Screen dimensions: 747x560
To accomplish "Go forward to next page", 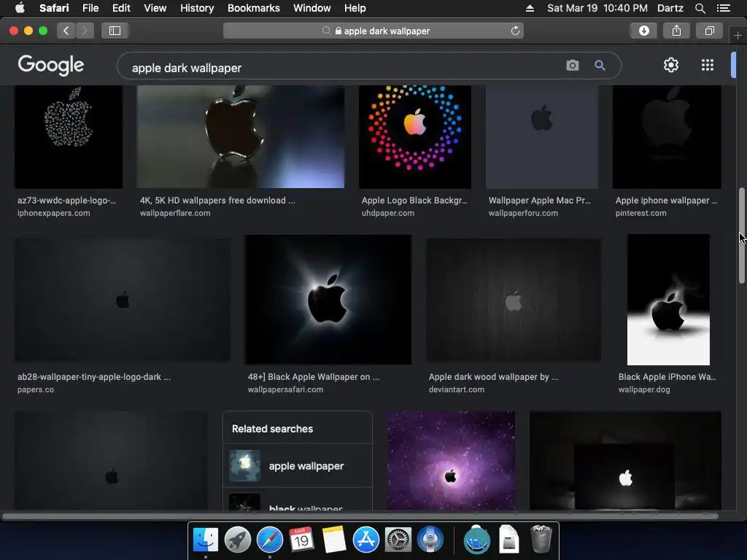I will [x=85, y=31].
